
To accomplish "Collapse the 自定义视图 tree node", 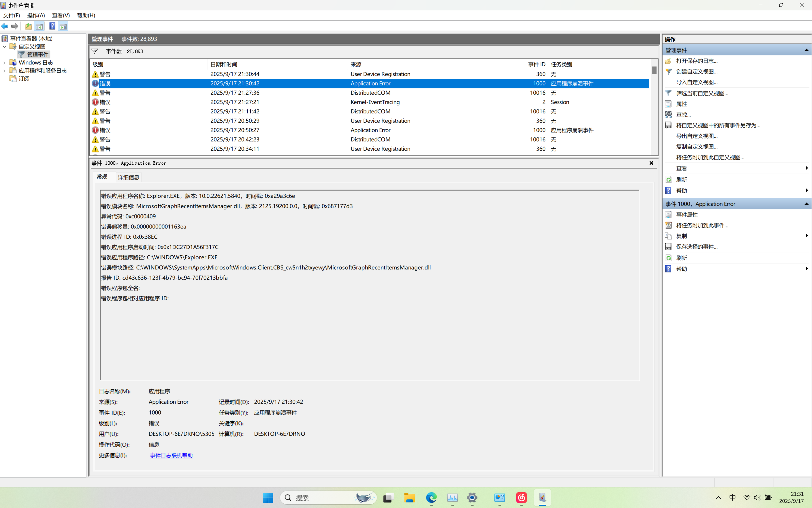I will (x=4, y=47).
